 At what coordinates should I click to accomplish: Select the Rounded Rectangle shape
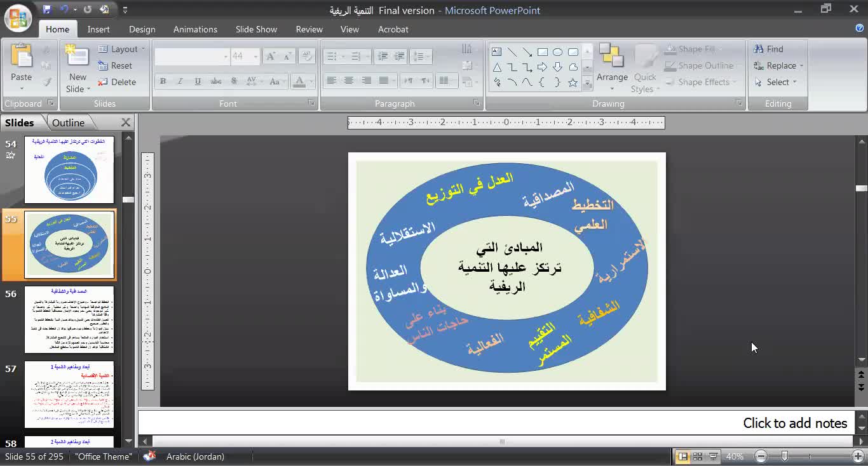tap(573, 52)
